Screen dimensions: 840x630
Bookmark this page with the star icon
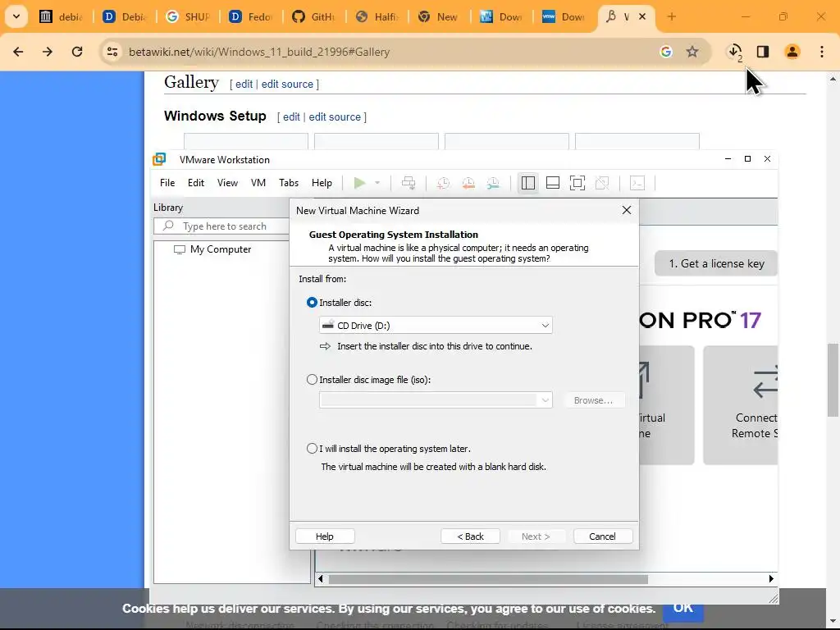pyautogui.click(x=692, y=52)
